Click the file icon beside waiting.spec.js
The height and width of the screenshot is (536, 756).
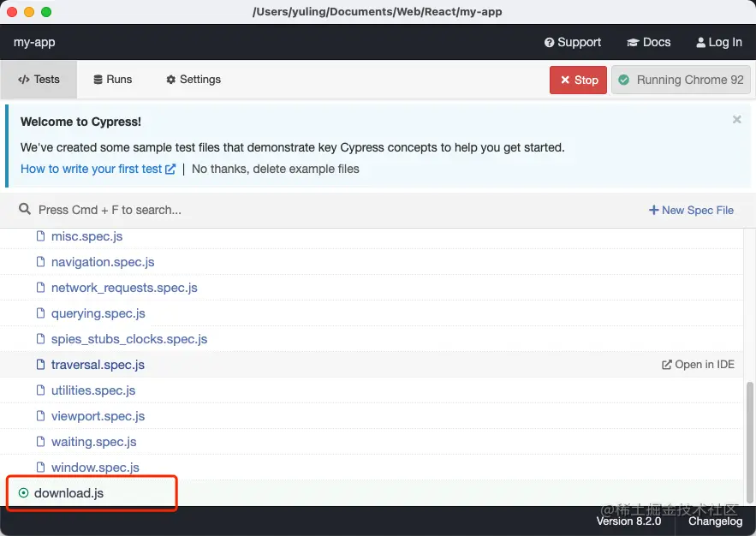(41, 442)
